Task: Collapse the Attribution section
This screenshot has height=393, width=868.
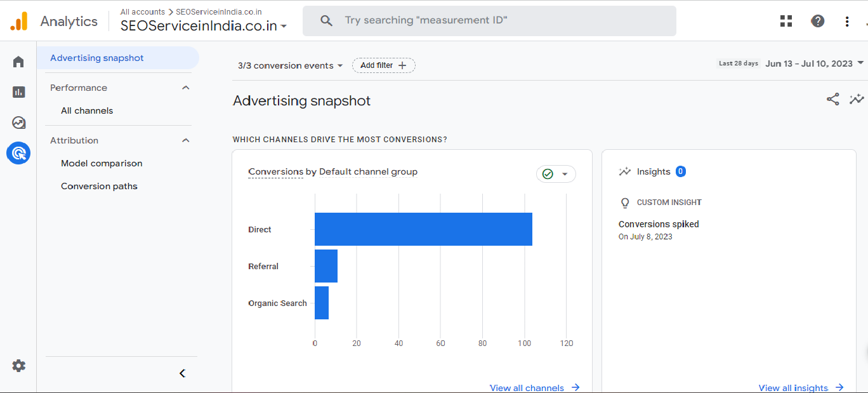Action: [x=185, y=140]
